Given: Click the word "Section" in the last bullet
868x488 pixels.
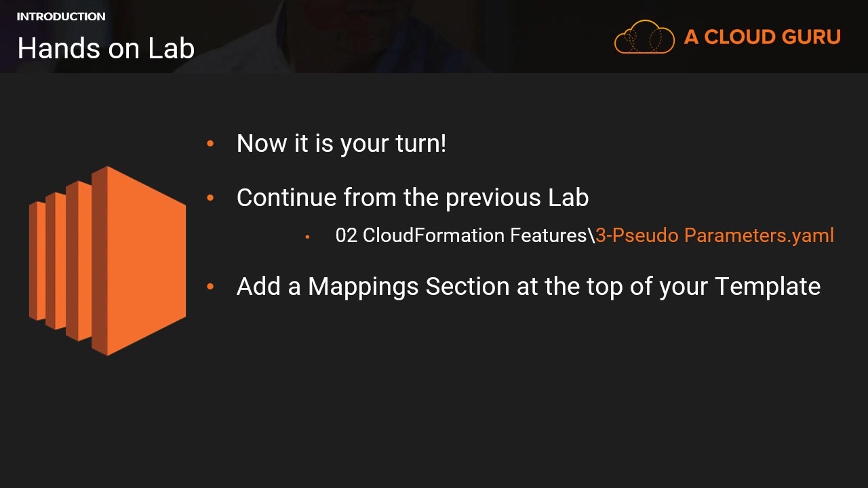Looking at the screenshot, I should [468, 287].
